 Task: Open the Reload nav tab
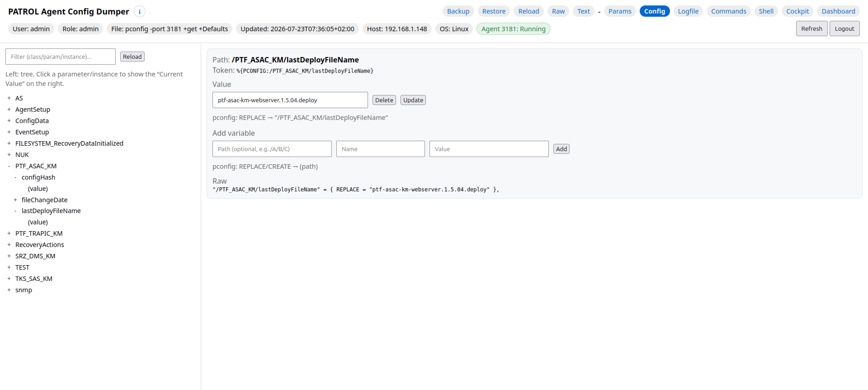point(528,11)
